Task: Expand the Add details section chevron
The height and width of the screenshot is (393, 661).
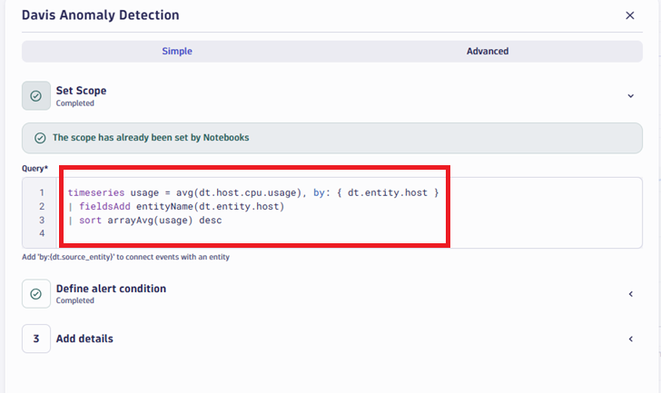Action: [x=631, y=339]
